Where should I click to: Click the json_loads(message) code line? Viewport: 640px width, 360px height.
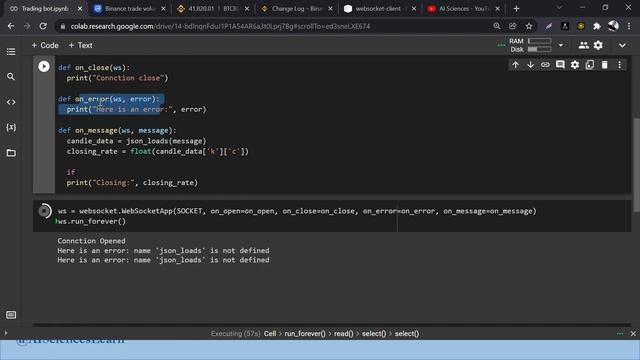pyautogui.click(x=136, y=141)
